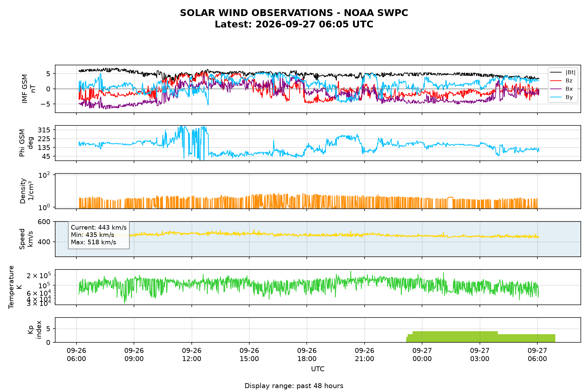The height and width of the screenshot is (392, 588).
Task: Click the green Kp index bar
Action: (481, 337)
